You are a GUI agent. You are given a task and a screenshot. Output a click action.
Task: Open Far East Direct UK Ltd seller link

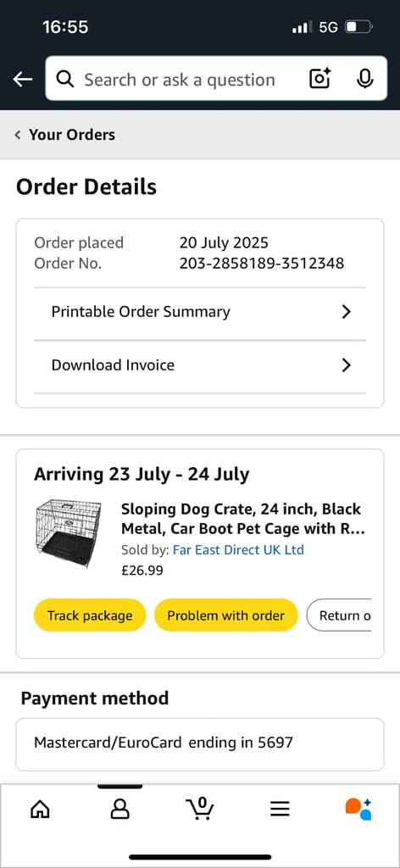(x=238, y=549)
